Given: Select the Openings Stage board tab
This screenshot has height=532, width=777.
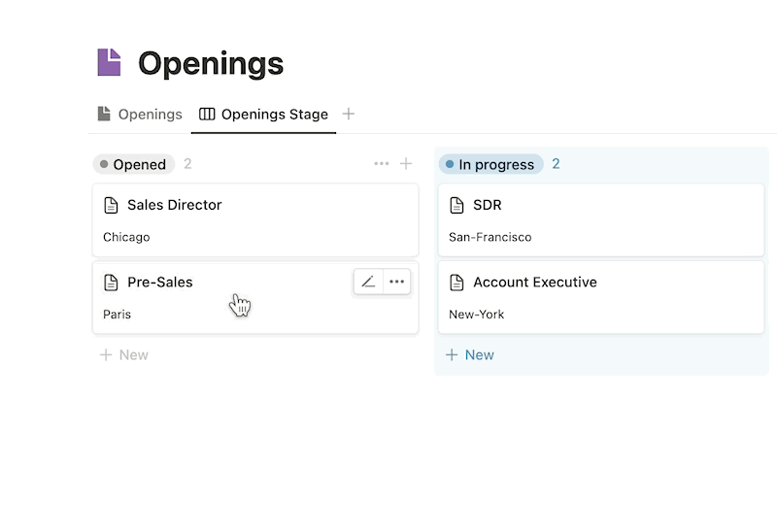Looking at the screenshot, I should 263,115.
